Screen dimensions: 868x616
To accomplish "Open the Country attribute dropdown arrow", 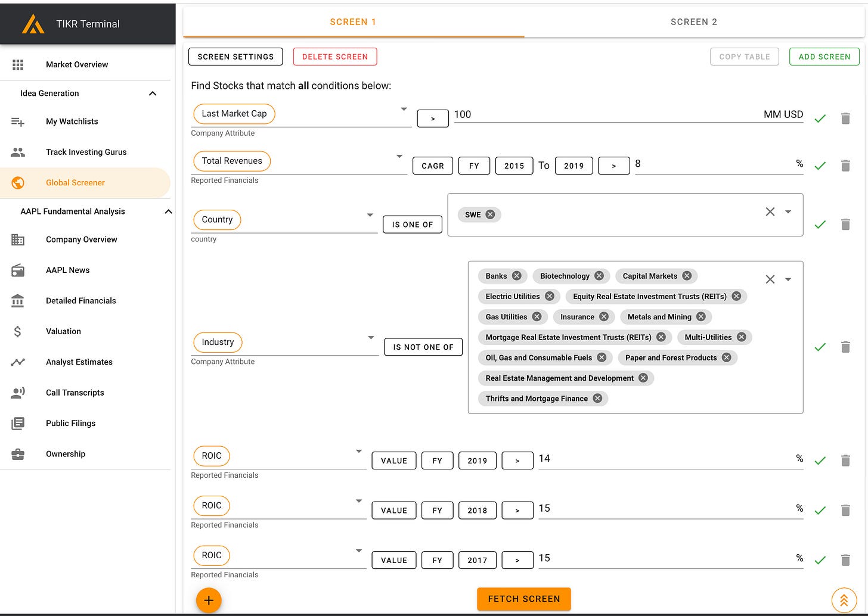I will (x=370, y=215).
